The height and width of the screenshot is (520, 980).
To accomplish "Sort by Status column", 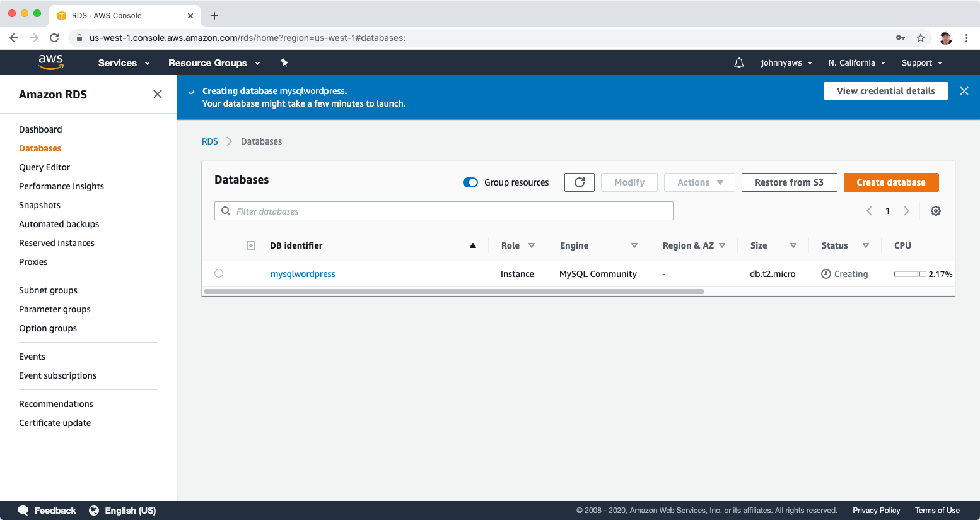I will point(866,245).
